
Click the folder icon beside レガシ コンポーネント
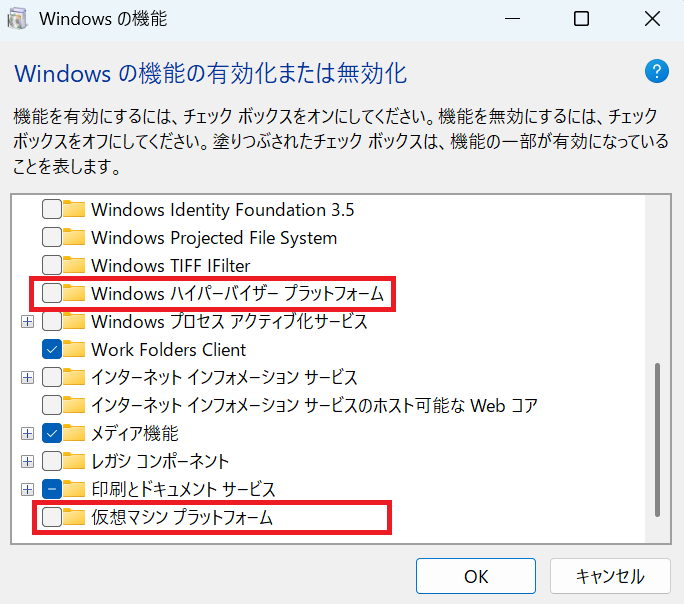pos(75,462)
